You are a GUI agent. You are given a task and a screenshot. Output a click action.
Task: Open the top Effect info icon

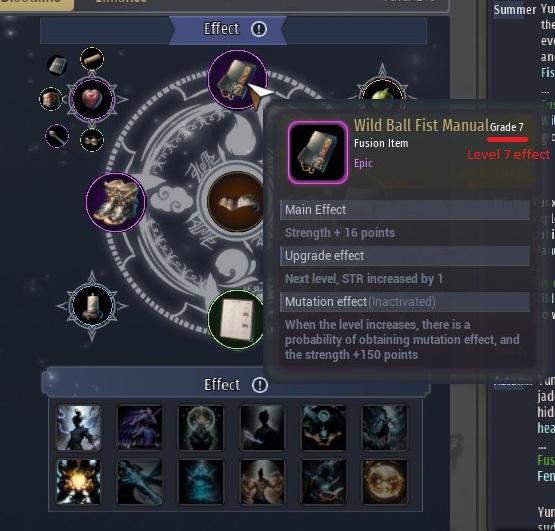pos(259,29)
